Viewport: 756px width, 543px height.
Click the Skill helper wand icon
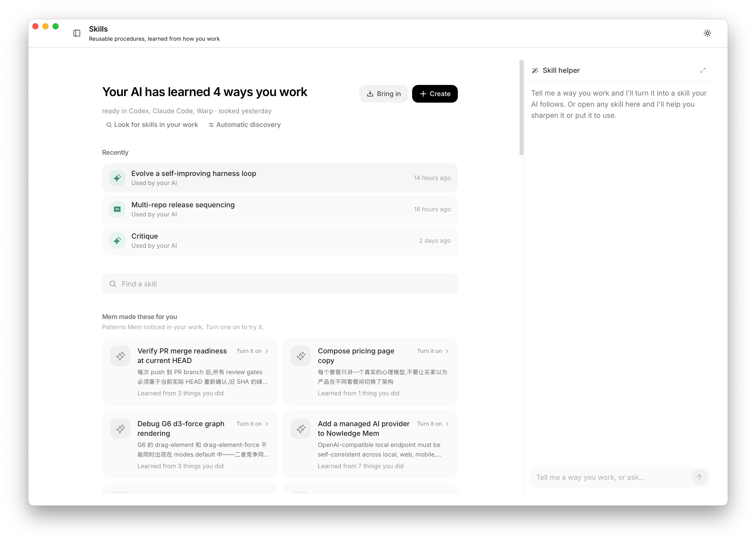[x=535, y=70]
